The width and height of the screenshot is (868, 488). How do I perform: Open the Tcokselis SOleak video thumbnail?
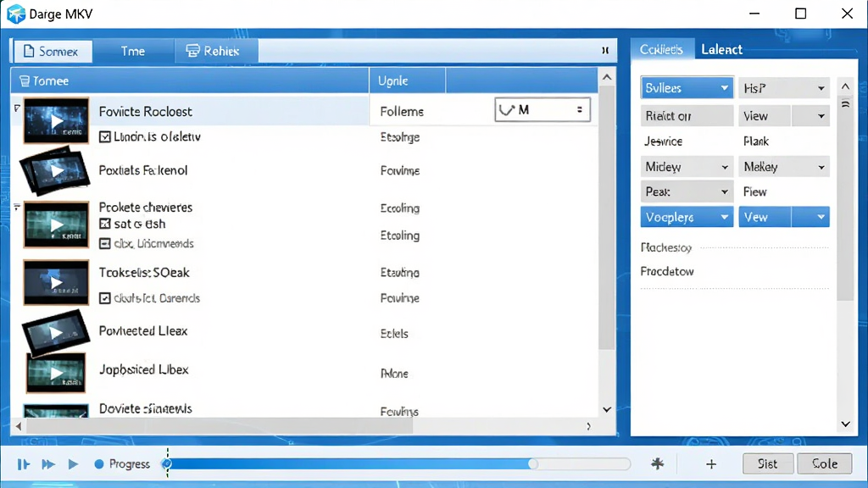pos(56,283)
